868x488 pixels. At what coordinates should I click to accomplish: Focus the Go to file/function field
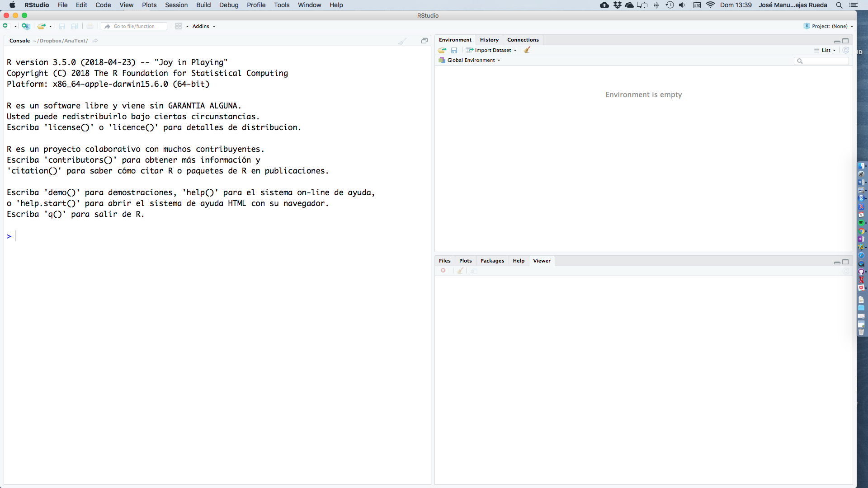point(135,26)
